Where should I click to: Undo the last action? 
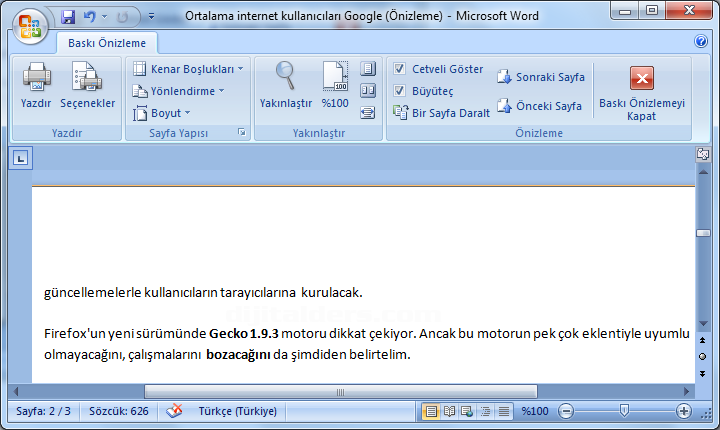coord(90,17)
